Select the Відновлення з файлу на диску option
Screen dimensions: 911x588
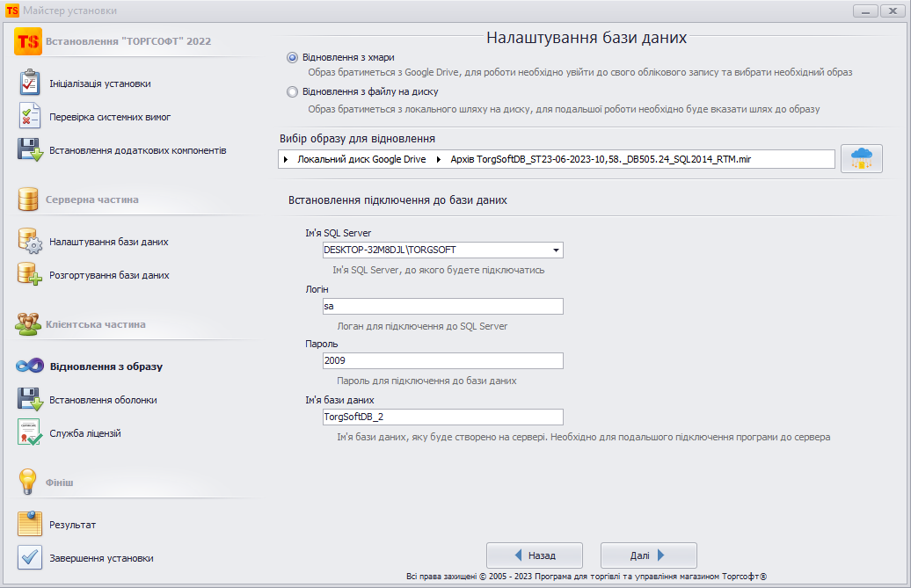(x=293, y=91)
